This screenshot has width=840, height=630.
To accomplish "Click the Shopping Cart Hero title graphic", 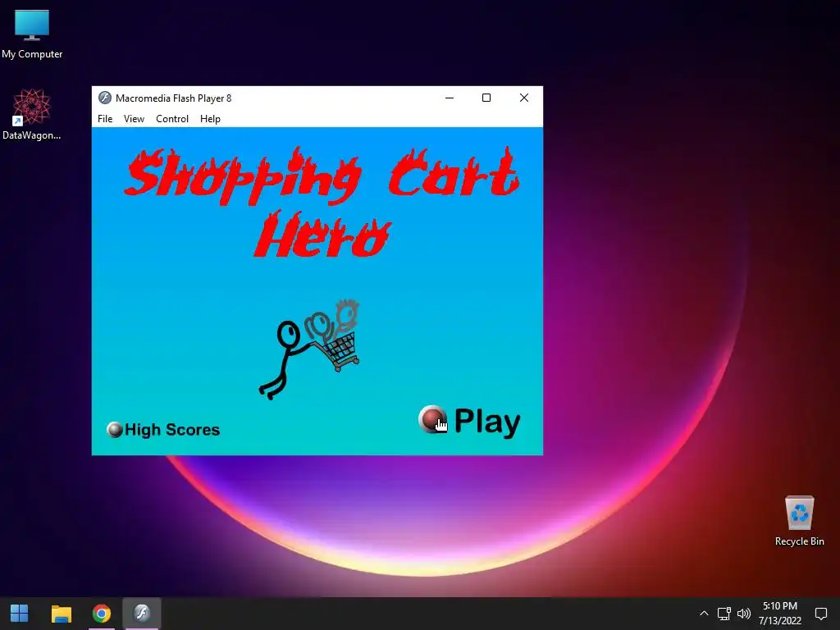I will [322, 203].
